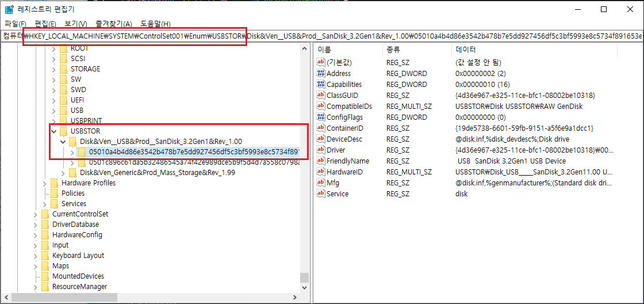Select the 05010a4b4d86e3542b478b7e5dd927456 key

tap(194, 152)
